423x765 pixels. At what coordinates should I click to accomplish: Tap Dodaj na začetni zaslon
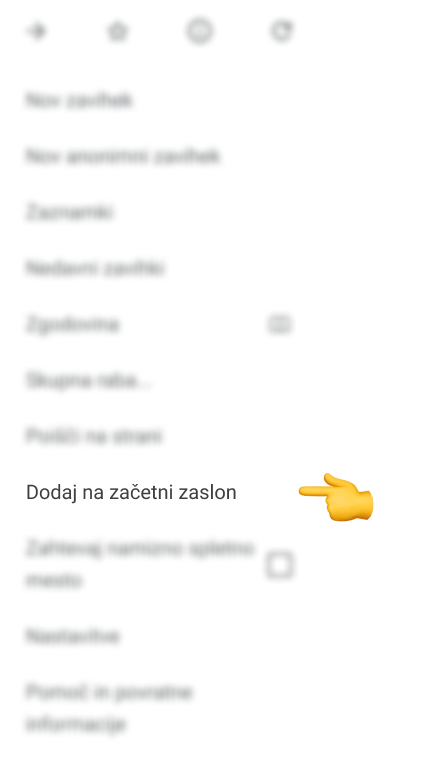pos(131,492)
